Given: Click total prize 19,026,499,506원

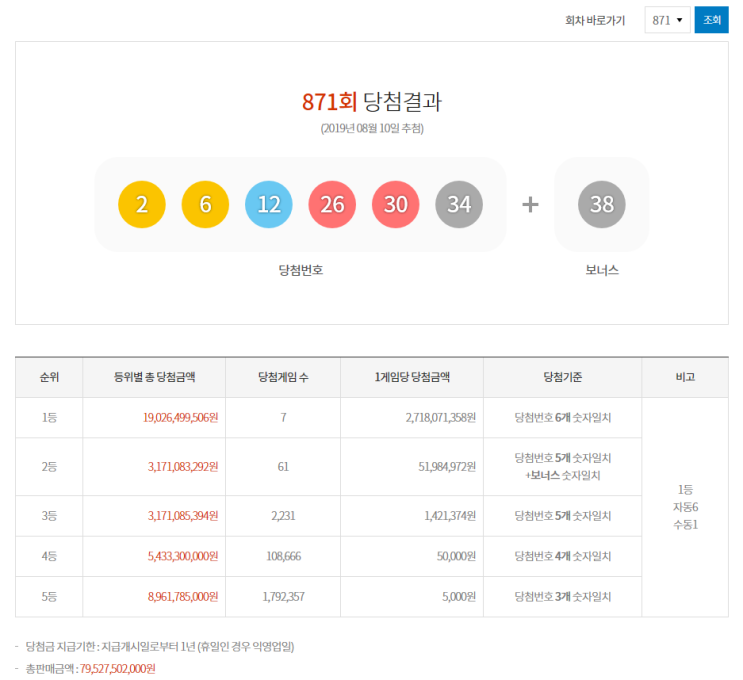Looking at the screenshot, I should [181, 417].
